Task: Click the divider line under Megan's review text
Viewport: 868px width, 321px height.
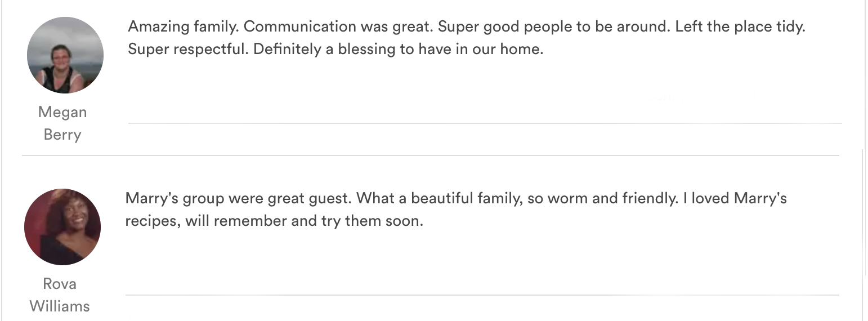Action: tap(484, 123)
